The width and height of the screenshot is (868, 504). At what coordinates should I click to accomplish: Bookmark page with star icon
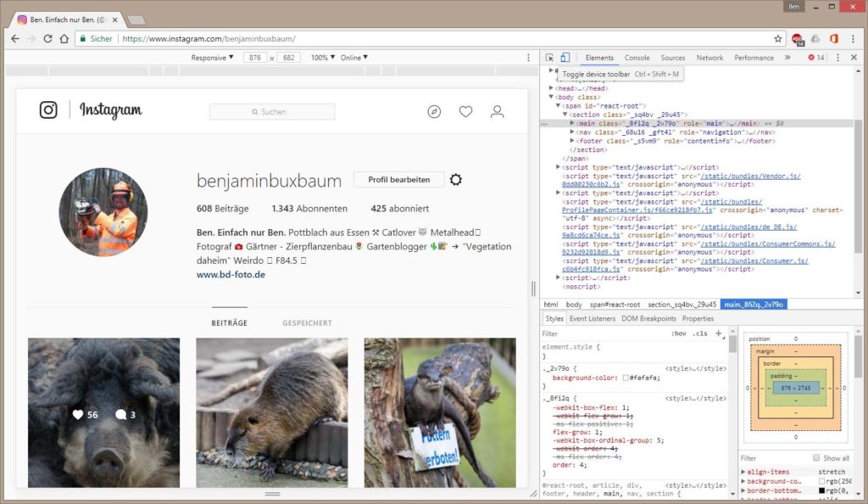coord(778,39)
